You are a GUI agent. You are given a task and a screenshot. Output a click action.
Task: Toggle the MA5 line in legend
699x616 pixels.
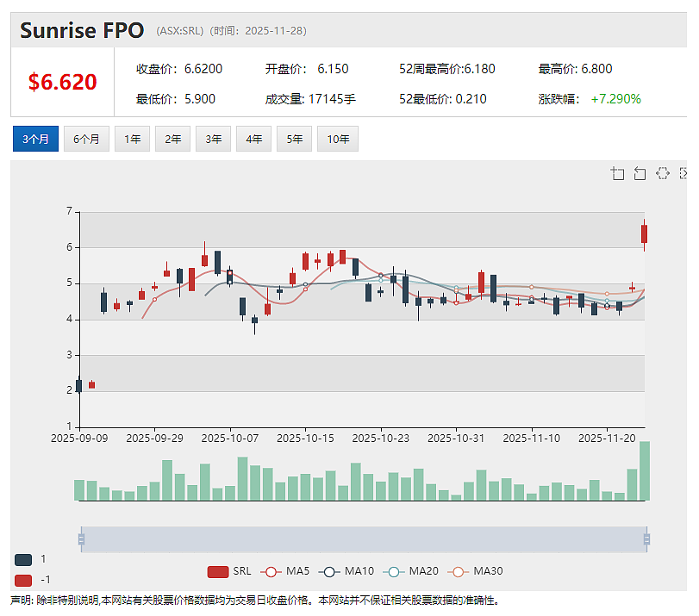pos(285,571)
